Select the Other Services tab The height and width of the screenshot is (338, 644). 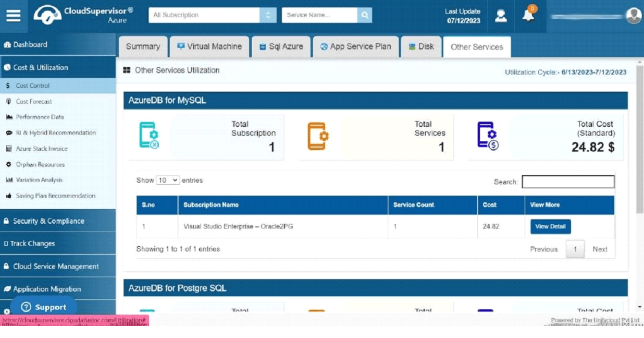click(477, 47)
